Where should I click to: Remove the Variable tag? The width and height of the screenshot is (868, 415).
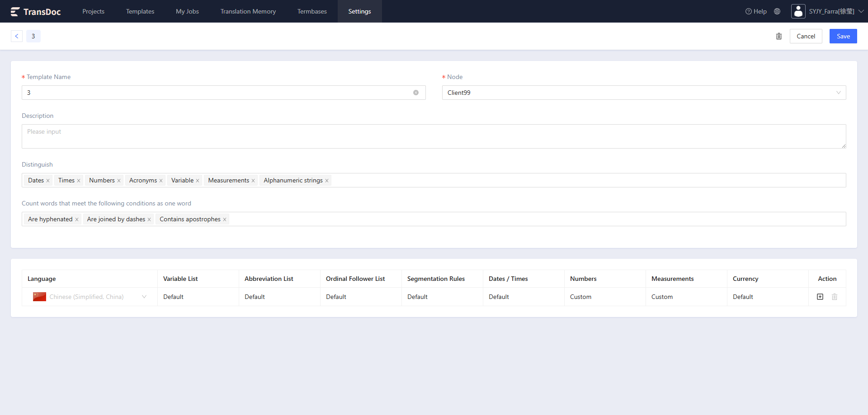(198, 181)
